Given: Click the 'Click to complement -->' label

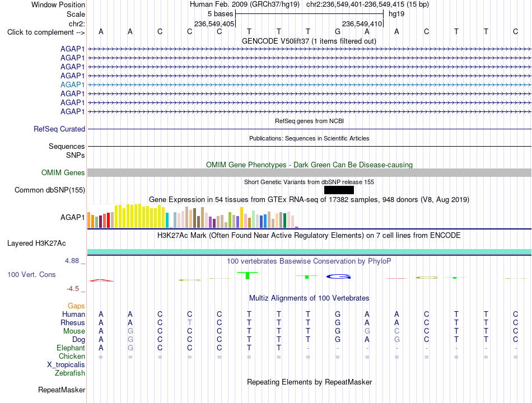Looking at the screenshot, I should click(x=46, y=32).
